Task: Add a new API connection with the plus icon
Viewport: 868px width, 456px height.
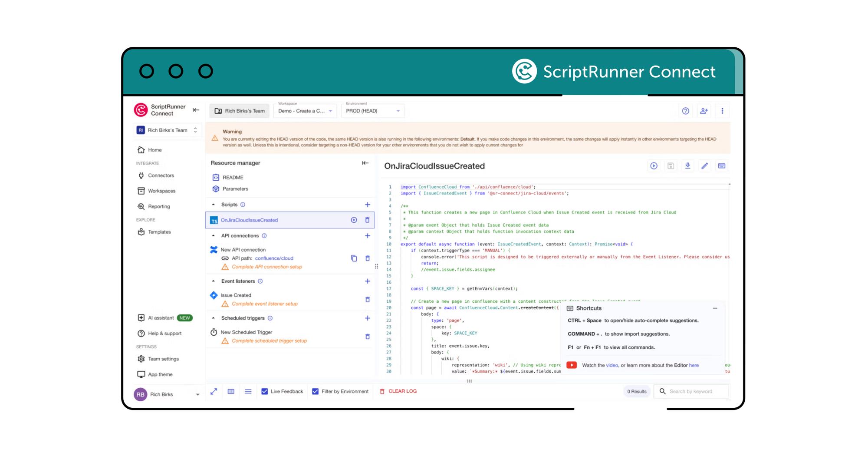Action: coord(368,236)
